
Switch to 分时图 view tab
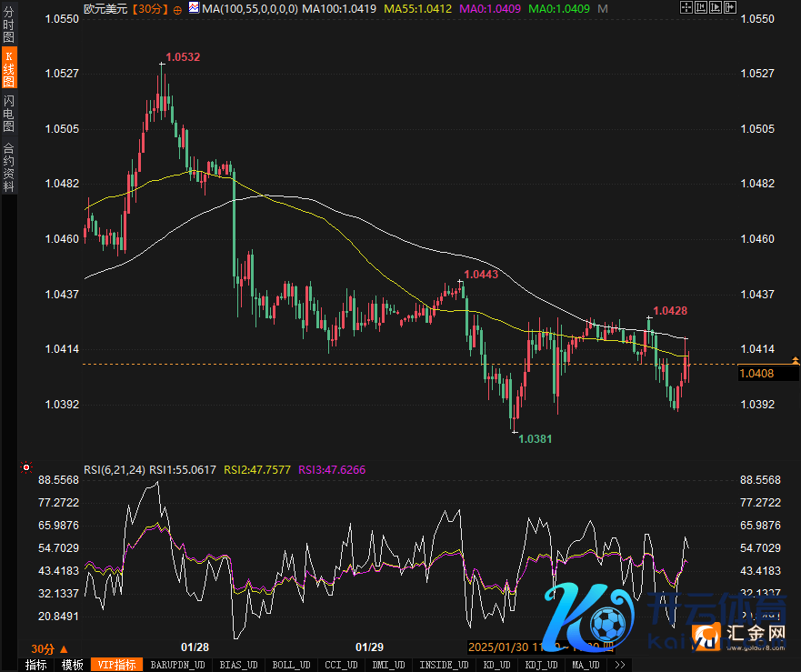9,25
